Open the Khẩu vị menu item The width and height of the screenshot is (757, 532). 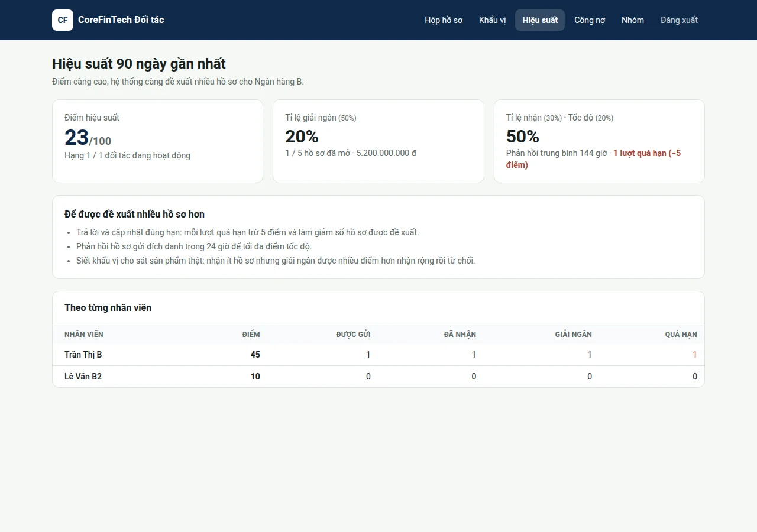(493, 20)
